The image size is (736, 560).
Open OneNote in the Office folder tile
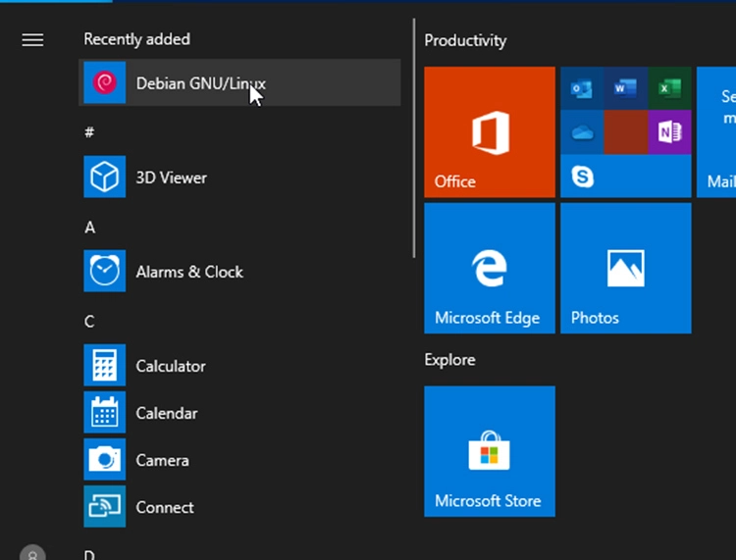(670, 132)
